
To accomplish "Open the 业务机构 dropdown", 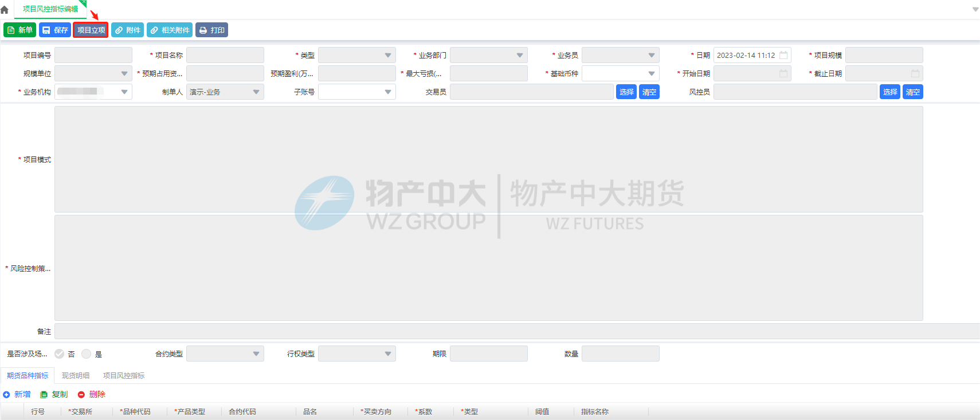I will pyautogui.click(x=93, y=92).
